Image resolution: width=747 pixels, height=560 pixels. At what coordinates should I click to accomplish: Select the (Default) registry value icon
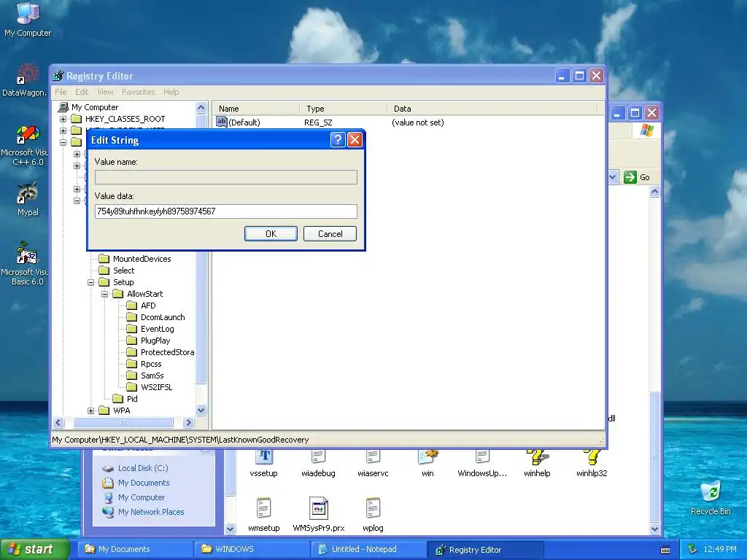click(x=222, y=122)
